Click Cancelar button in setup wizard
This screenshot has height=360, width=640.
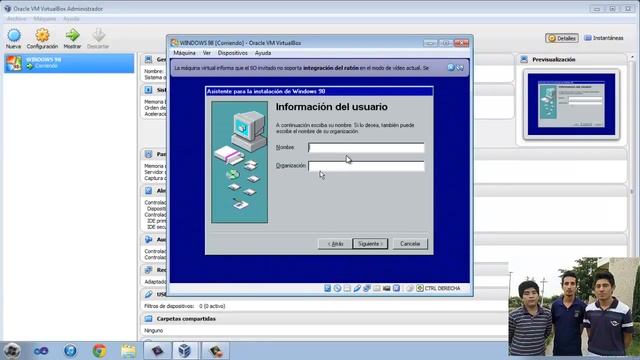tap(410, 244)
